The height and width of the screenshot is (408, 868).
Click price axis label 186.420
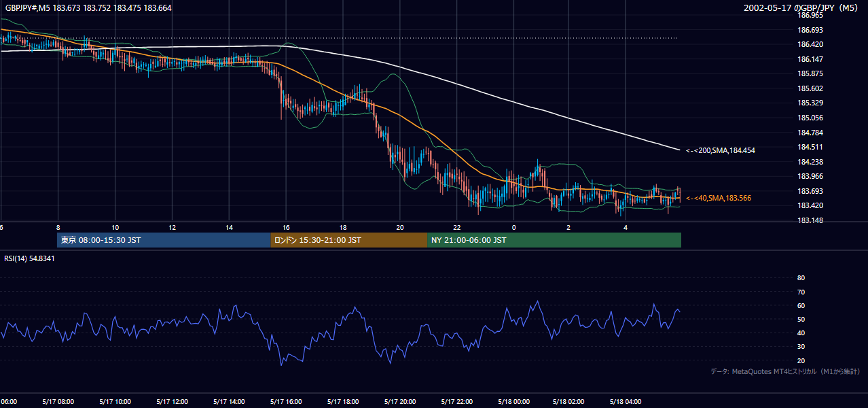pyautogui.click(x=810, y=44)
